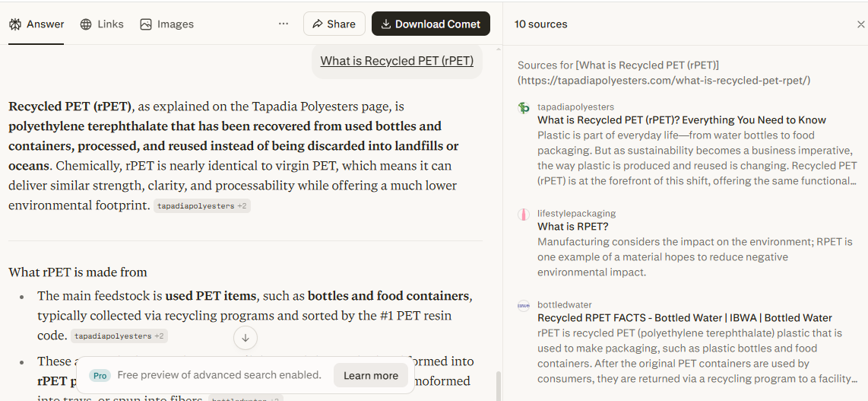Switch to the Links tab

[102, 24]
